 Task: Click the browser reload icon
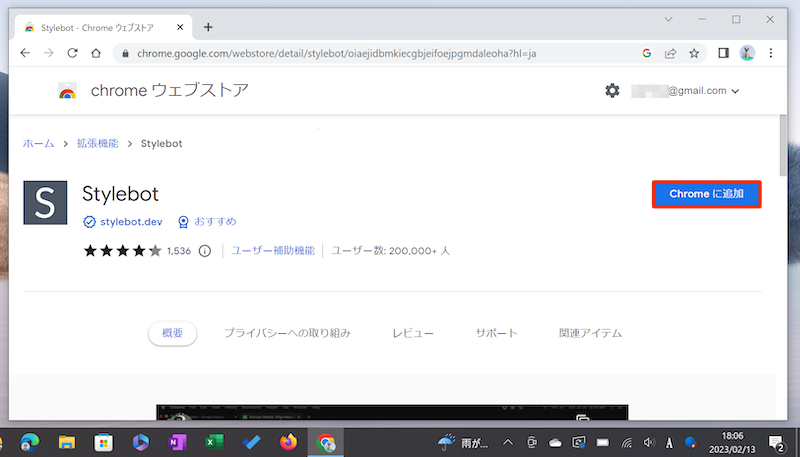pyautogui.click(x=75, y=53)
